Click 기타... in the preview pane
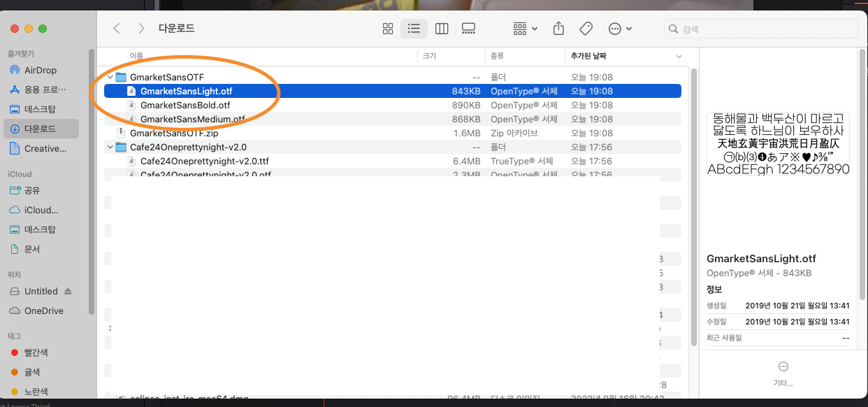This screenshot has width=868, height=407. (783, 374)
